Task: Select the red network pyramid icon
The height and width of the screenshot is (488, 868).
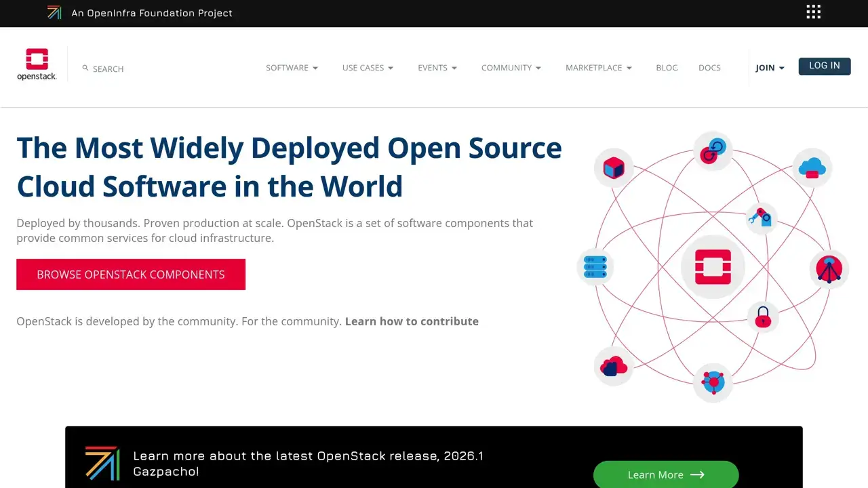Action: pos(829,268)
